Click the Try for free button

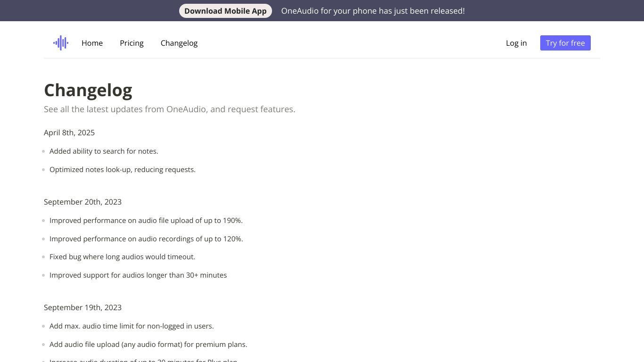point(565,43)
